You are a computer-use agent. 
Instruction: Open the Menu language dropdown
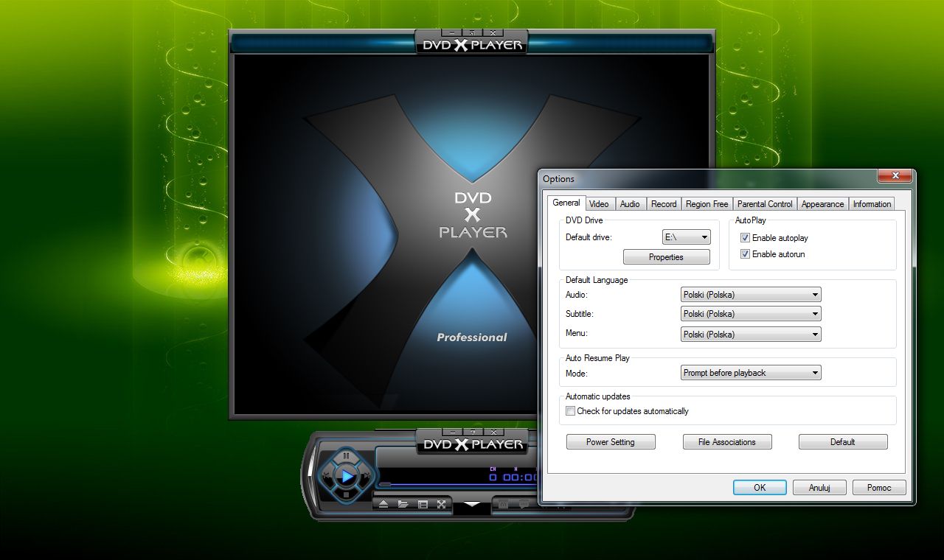[x=751, y=335]
